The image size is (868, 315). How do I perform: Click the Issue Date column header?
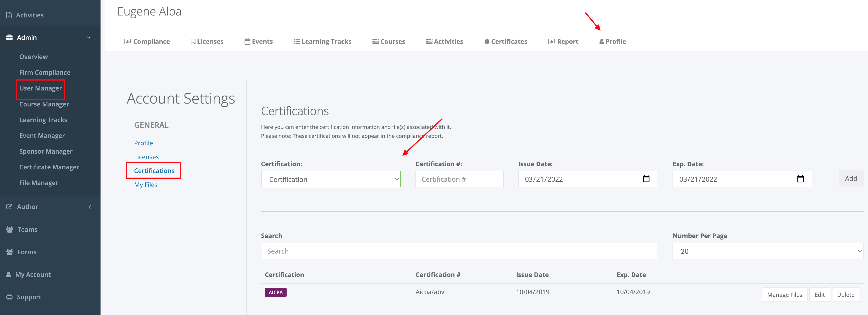[x=532, y=275]
